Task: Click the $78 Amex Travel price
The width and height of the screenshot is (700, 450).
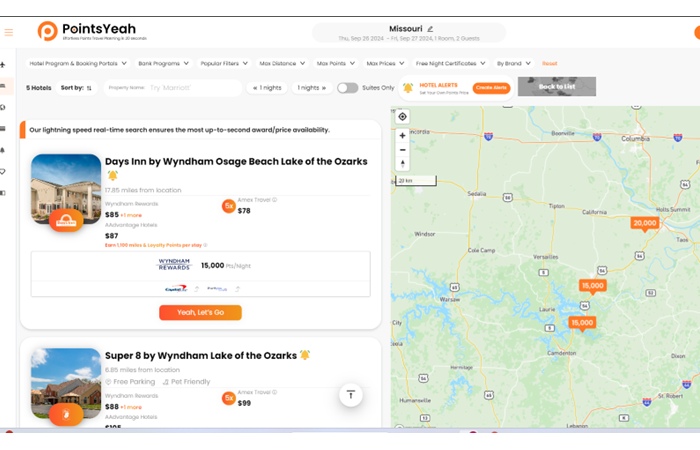Action: click(244, 211)
